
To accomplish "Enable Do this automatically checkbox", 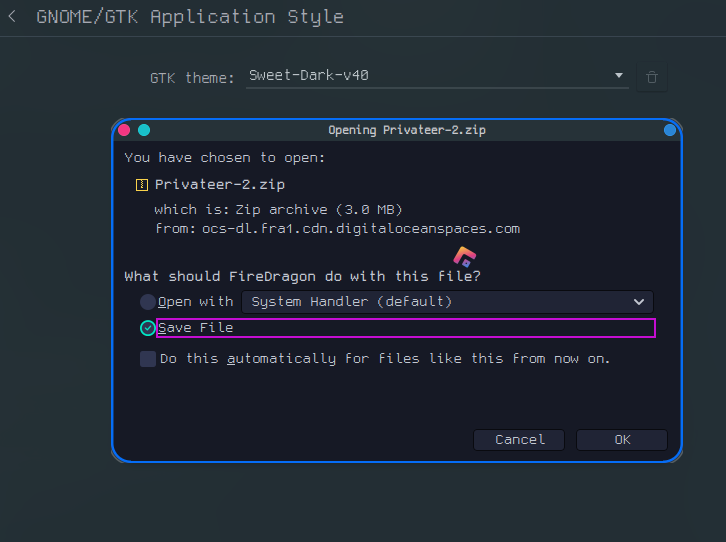I will (148, 359).
